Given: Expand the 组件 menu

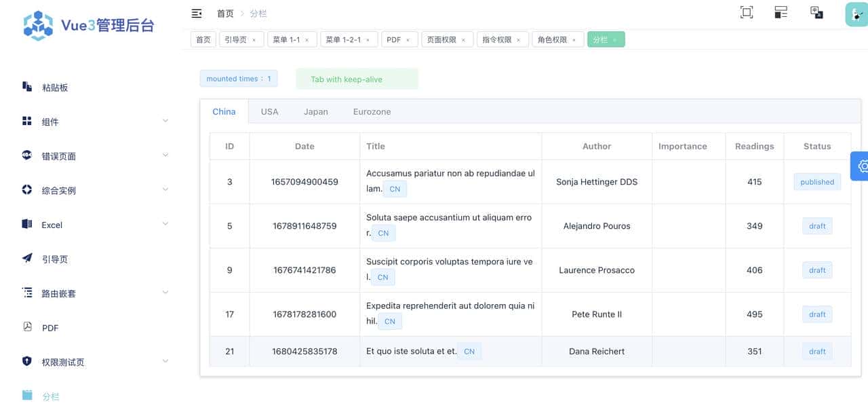Looking at the screenshot, I should (50, 122).
